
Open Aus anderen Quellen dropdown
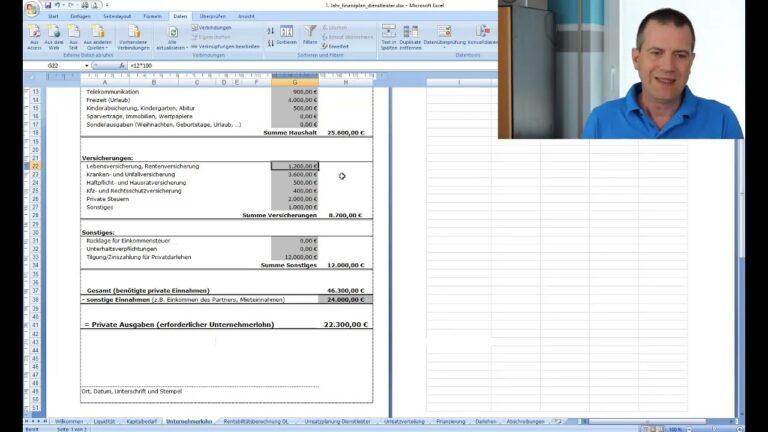click(97, 37)
